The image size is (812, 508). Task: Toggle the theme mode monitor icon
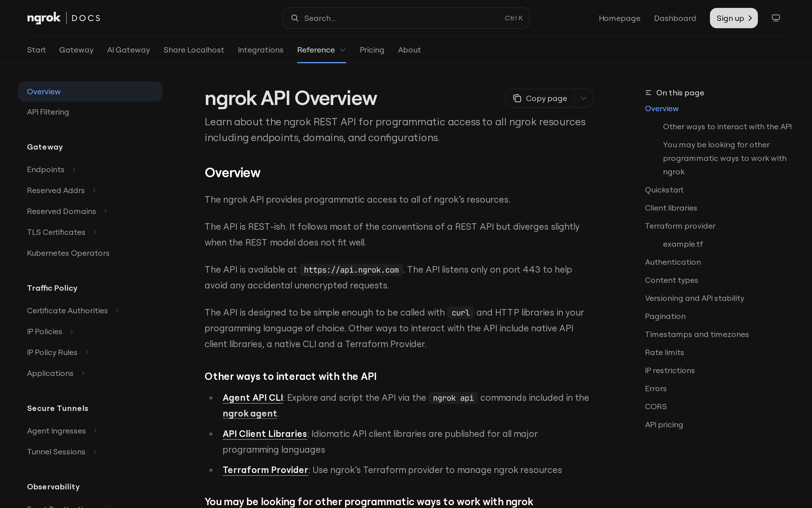coord(775,18)
